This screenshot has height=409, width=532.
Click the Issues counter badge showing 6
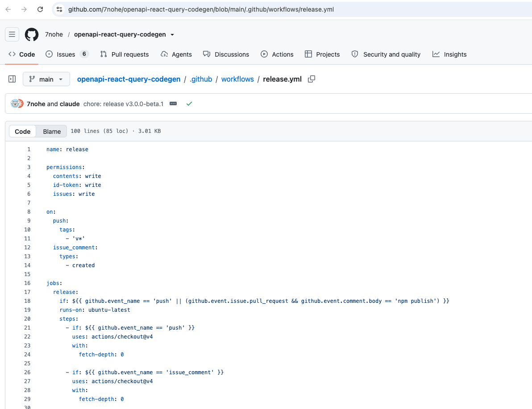(84, 54)
